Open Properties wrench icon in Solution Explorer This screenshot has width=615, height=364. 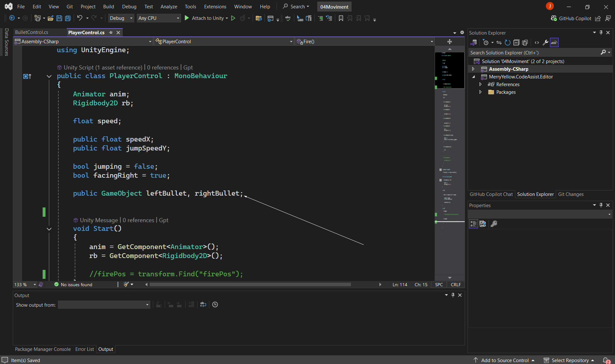click(545, 43)
